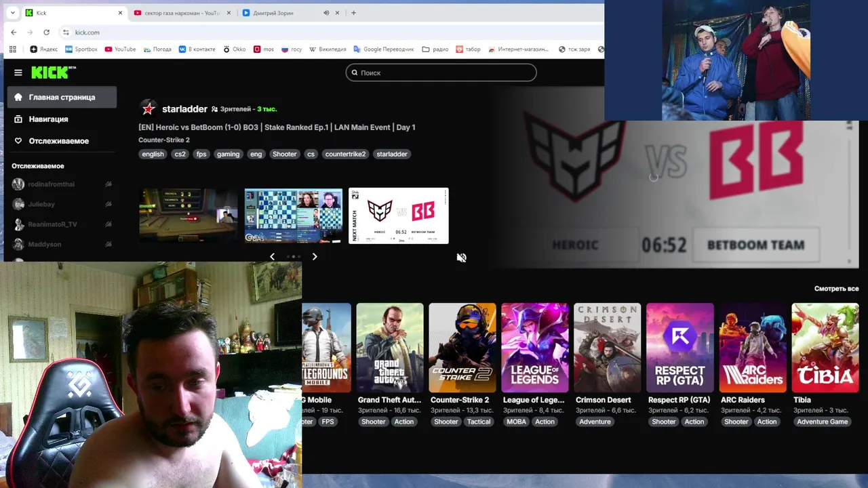Select Adventure tag under Crimson Desert
Image resolution: width=868 pixels, height=488 pixels.
pos(595,422)
